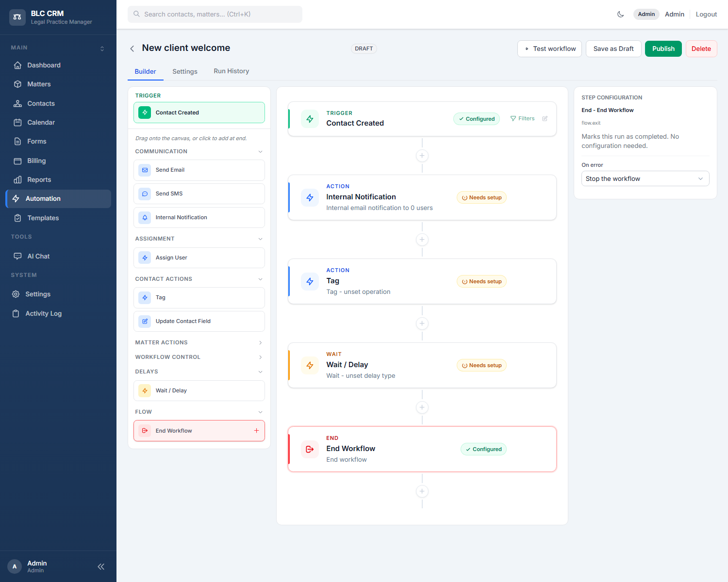Add step between Internal Notification and Tag
Screen dimensions: 728x582
[422, 240]
